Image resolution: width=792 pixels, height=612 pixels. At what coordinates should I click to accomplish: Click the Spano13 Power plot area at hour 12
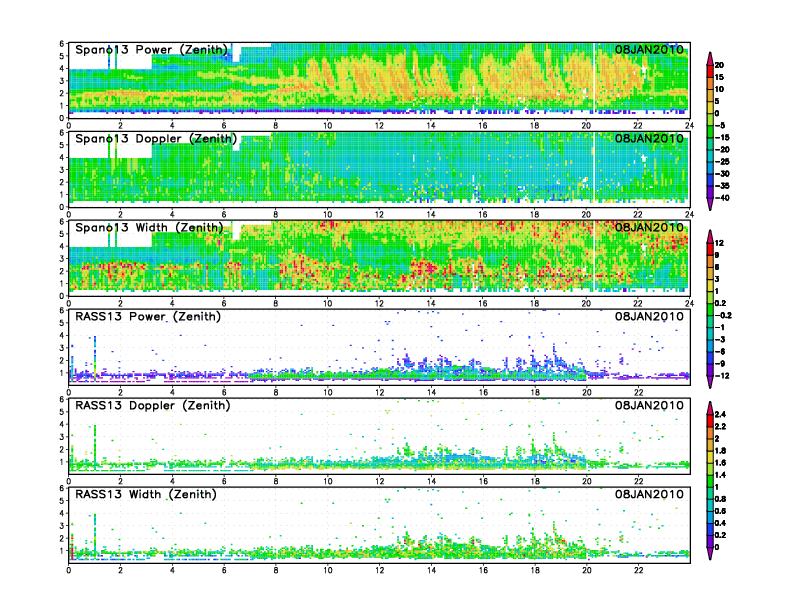click(x=379, y=81)
